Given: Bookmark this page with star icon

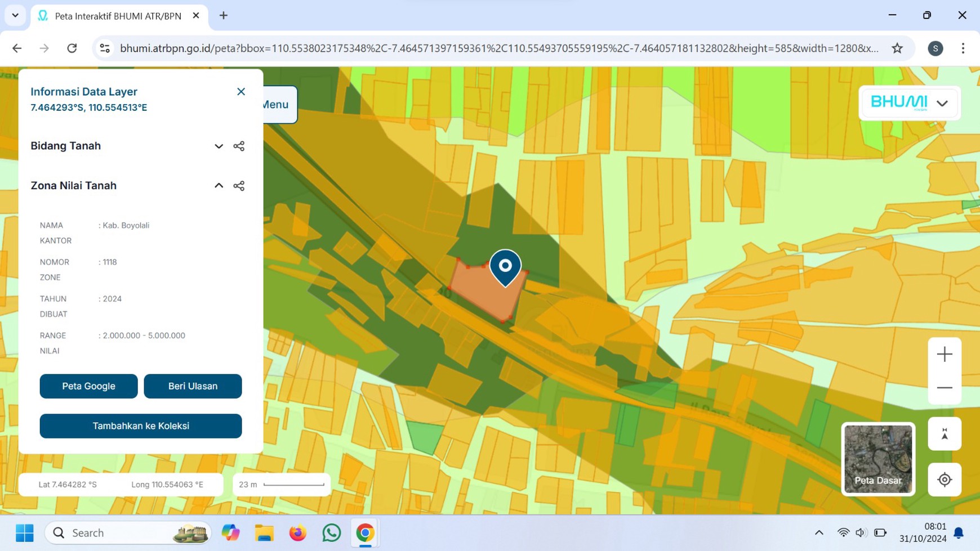Looking at the screenshot, I should (x=897, y=48).
